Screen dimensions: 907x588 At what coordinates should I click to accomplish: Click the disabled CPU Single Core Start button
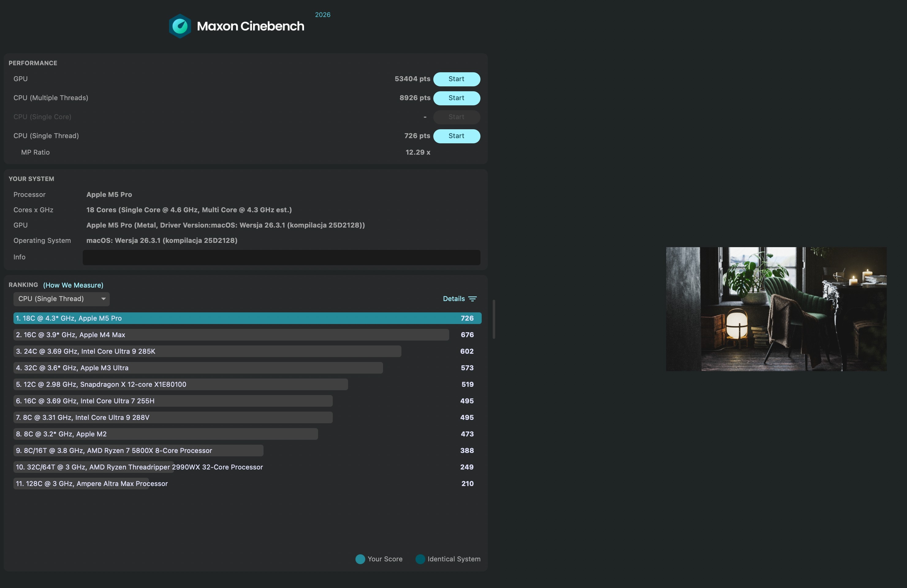(456, 117)
